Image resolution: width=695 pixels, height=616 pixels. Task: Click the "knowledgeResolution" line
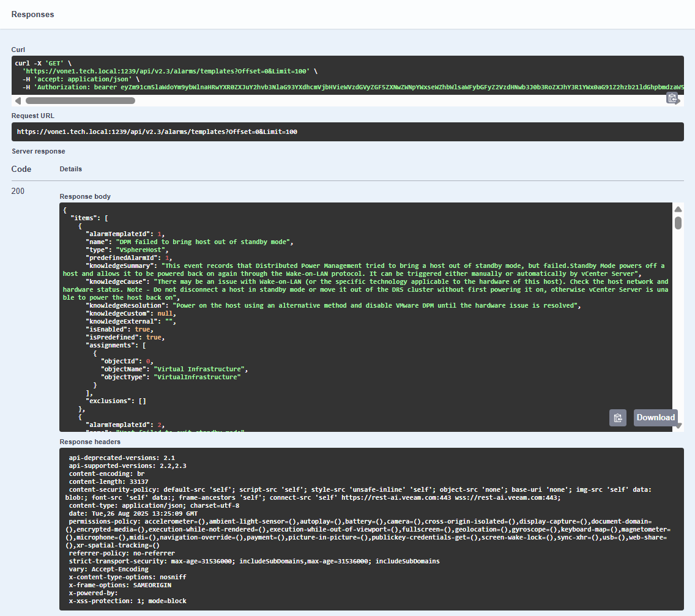(333, 306)
